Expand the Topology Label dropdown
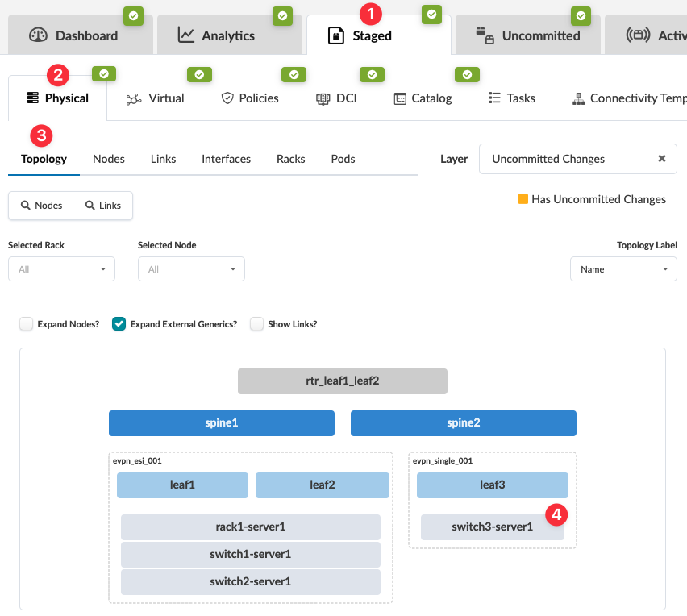Screen dimensions: 687x616 tap(623, 269)
